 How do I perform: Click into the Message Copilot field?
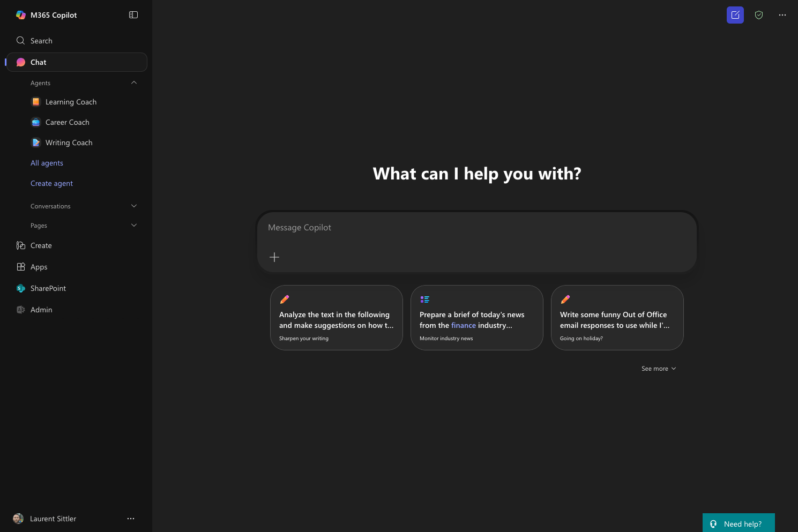pos(477,228)
